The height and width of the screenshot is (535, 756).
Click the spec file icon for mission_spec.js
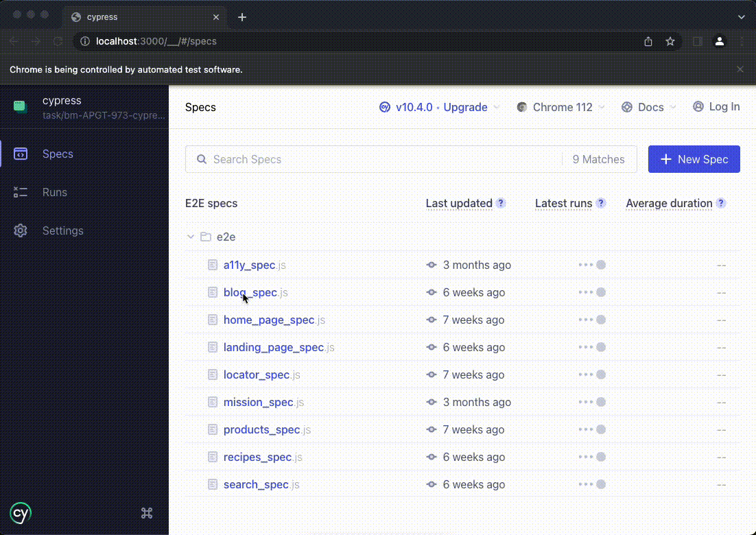pyautogui.click(x=213, y=402)
